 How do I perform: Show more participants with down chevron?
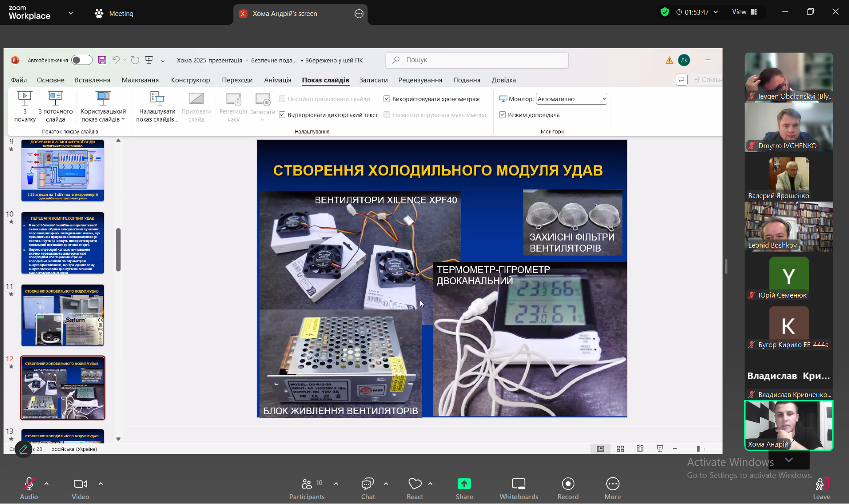tap(789, 460)
